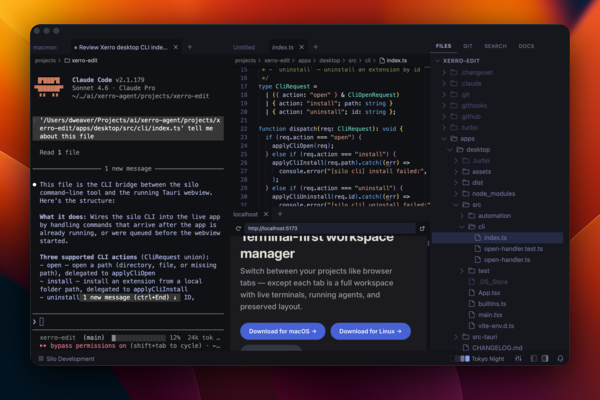600x400 pixels.
Task: Collapse the apps folder
Action: tap(444, 139)
